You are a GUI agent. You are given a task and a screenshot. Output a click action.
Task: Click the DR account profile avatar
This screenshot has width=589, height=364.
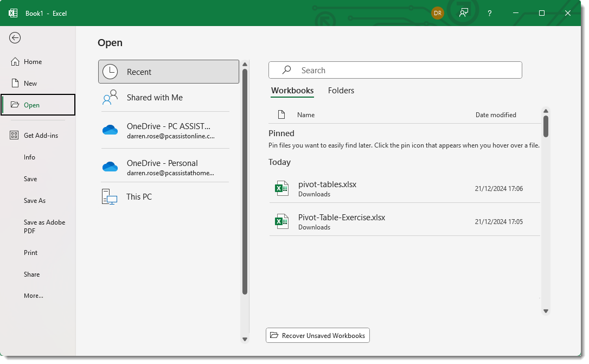[x=437, y=13]
